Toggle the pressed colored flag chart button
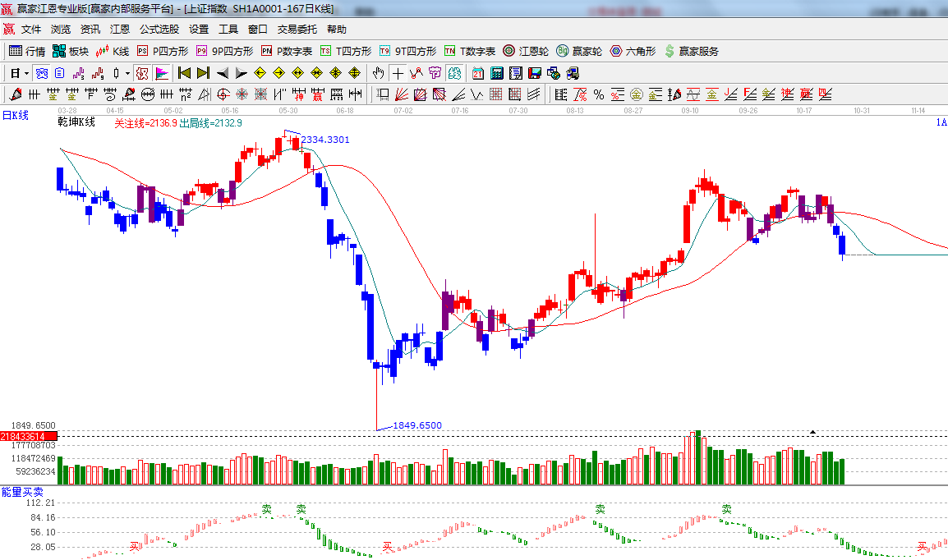948x560 pixels. (162, 73)
